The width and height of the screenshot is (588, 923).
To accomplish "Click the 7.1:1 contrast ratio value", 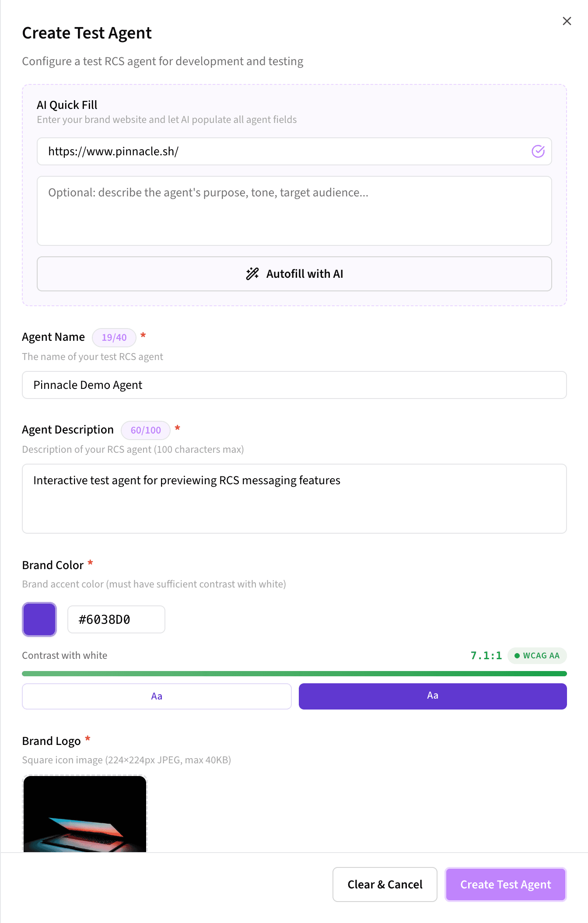I will [x=486, y=655].
